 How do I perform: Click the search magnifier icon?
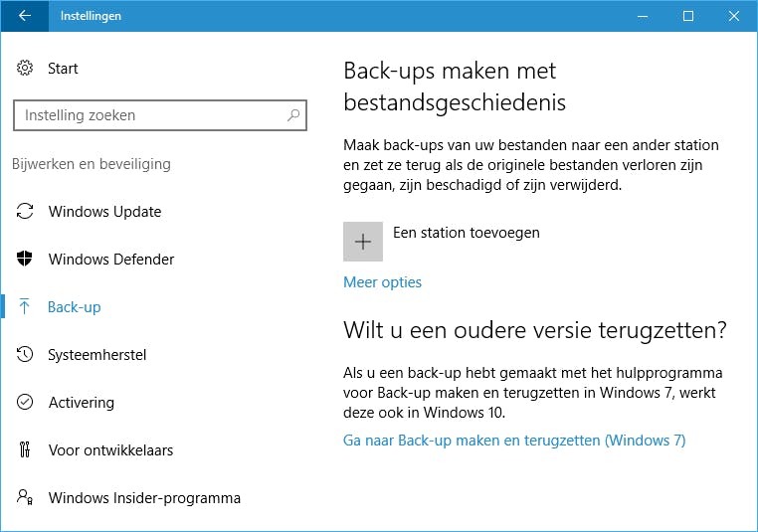[x=293, y=115]
